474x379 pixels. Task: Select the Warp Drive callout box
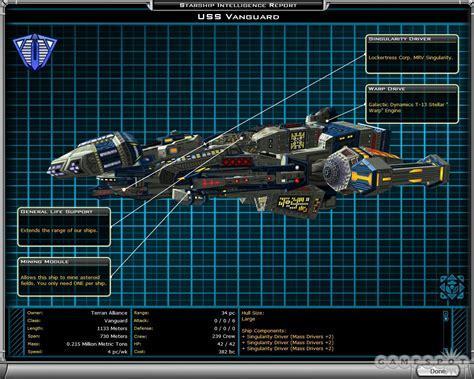tap(412, 104)
